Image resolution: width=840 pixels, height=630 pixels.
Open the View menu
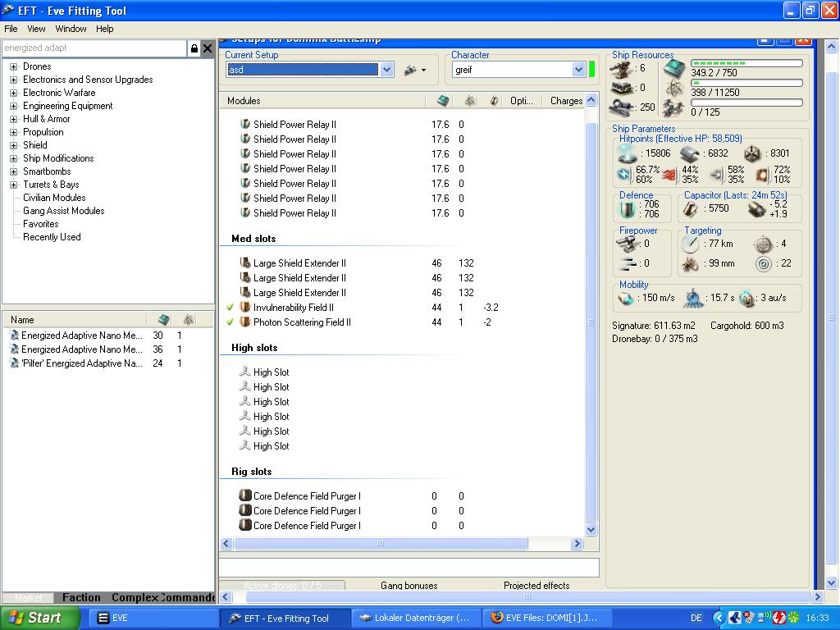pos(36,29)
